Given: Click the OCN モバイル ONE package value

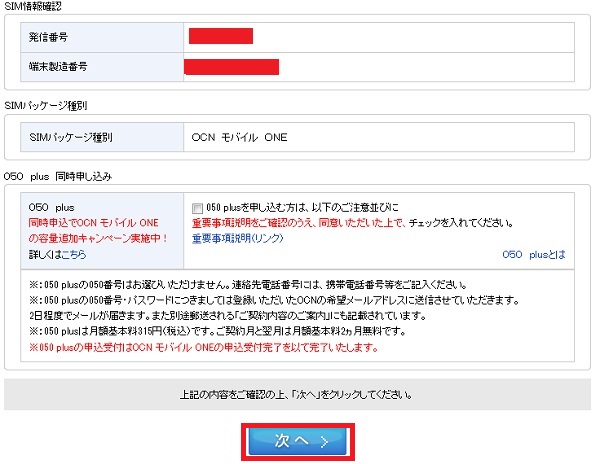Looking at the screenshot, I should click(x=239, y=136).
